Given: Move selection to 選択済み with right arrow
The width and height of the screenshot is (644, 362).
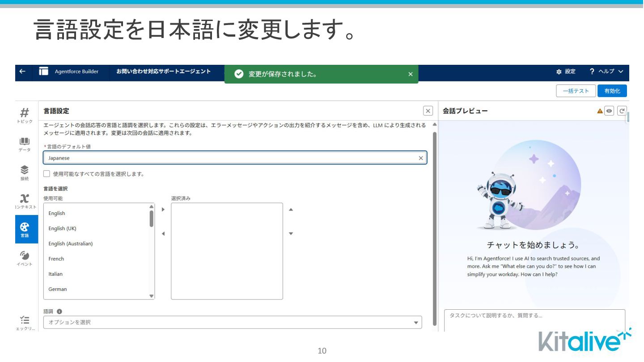Looking at the screenshot, I should (x=163, y=209).
